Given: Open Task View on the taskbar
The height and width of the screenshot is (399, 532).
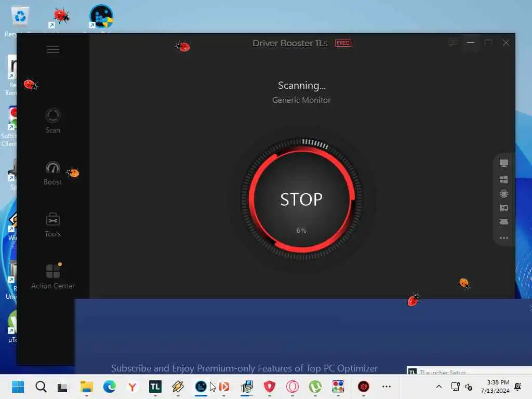Looking at the screenshot, I should click(x=62, y=387).
